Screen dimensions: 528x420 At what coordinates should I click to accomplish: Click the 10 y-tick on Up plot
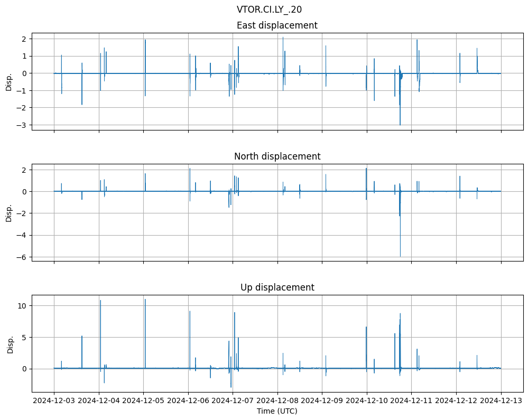(22, 306)
